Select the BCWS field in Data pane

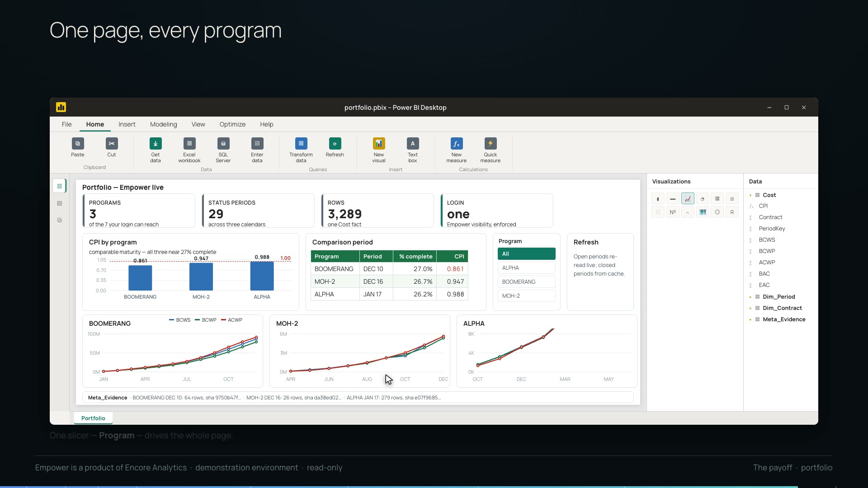[767, 240]
